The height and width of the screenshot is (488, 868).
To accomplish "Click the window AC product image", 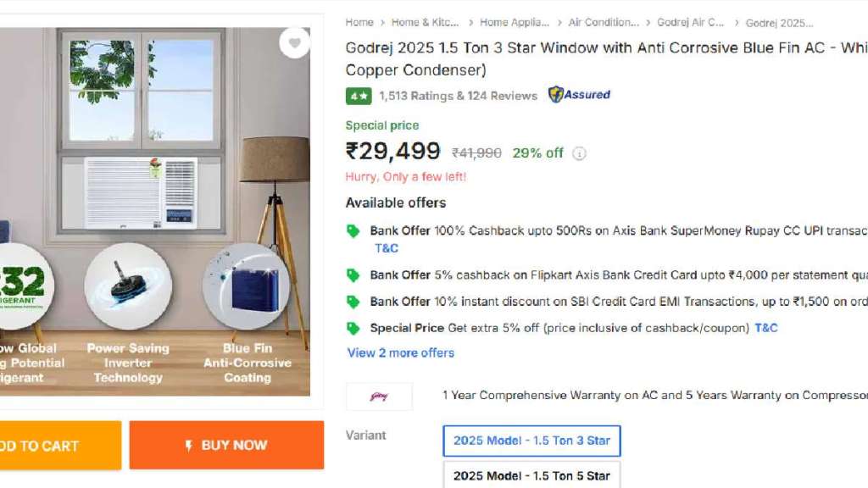I will [x=141, y=193].
